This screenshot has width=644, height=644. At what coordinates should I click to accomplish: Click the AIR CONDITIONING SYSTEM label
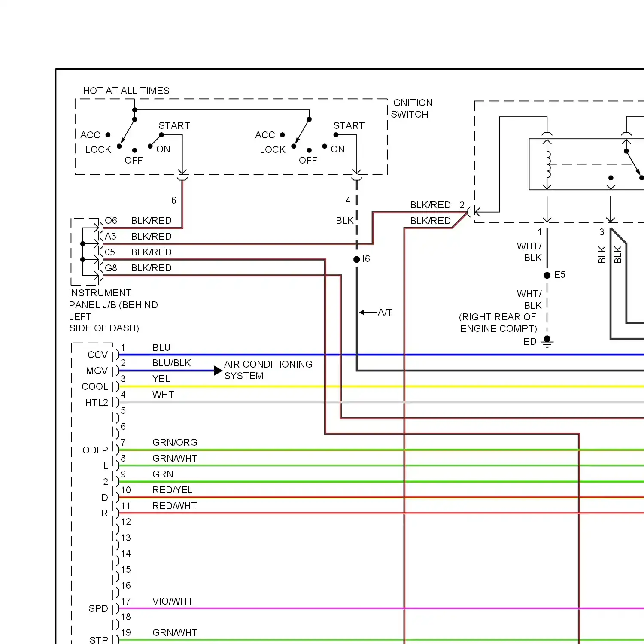[x=268, y=370]
